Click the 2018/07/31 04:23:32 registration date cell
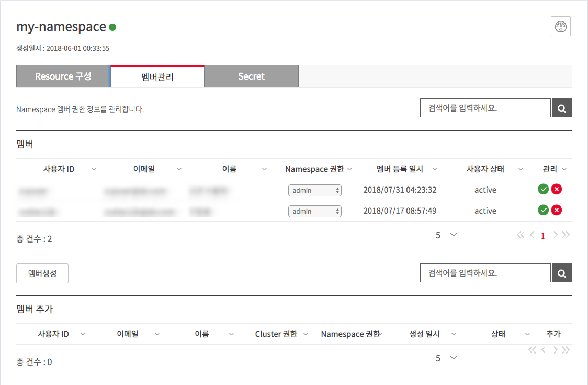The image size is (588, 385). (400, 190)
